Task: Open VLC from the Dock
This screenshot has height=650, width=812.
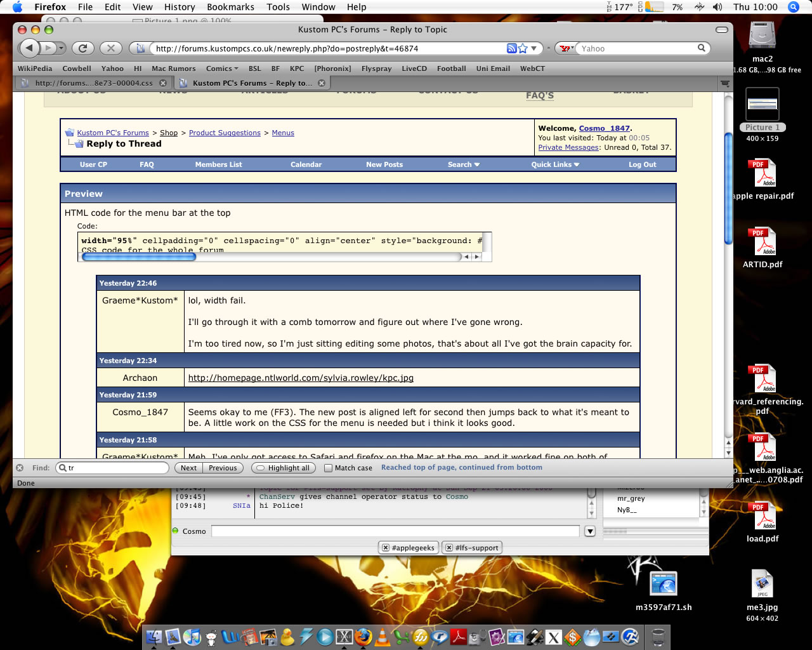Action: (x=383, y=637)
